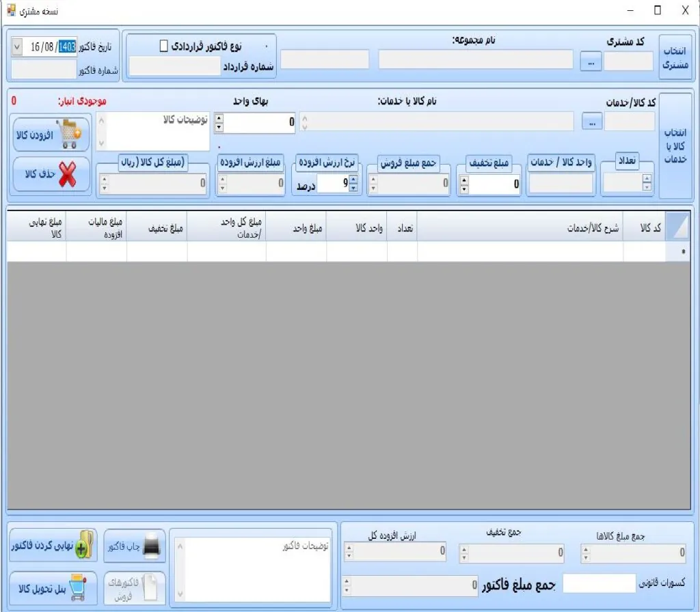Click the نهایی کردن فاکتور (finalize invoice) button
This screenshot has width=700, height=612.
(53, 546)
